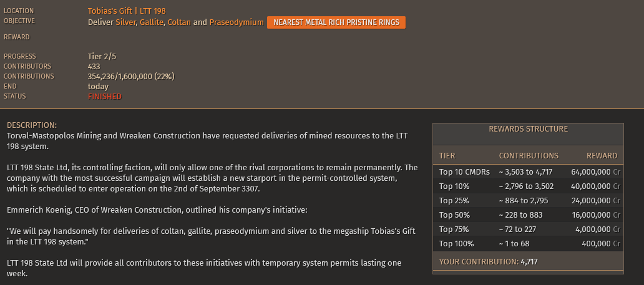Screen dimensions: 644x285
Task: Click the Gallite commodity link
Action: click(x=151, y=22)
